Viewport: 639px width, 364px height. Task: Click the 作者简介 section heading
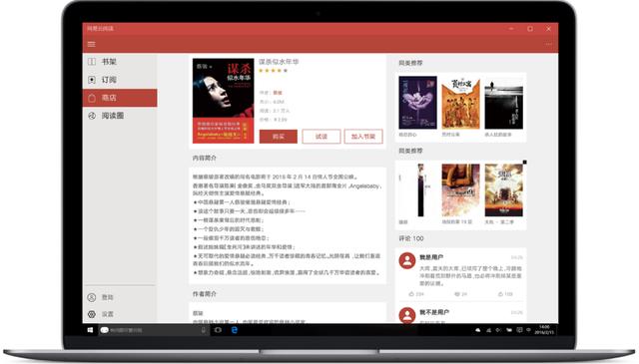(205, 293)
